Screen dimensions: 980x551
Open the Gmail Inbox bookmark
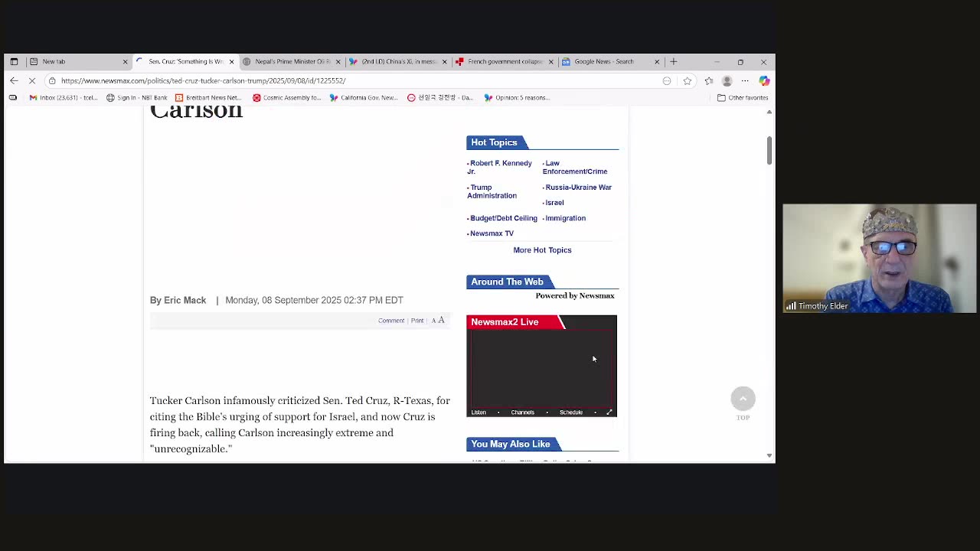tap(64, 97)
